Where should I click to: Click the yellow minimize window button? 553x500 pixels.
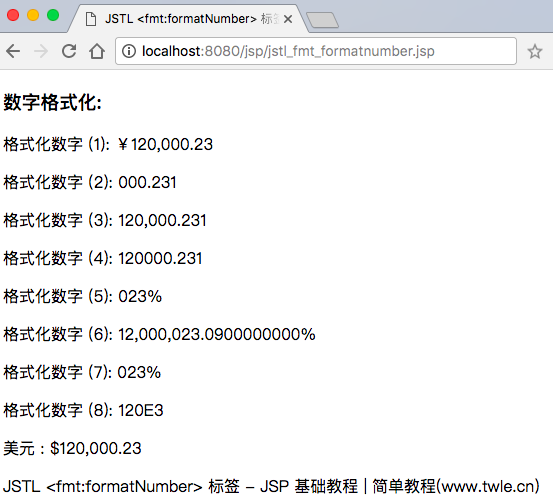point(33,15)
